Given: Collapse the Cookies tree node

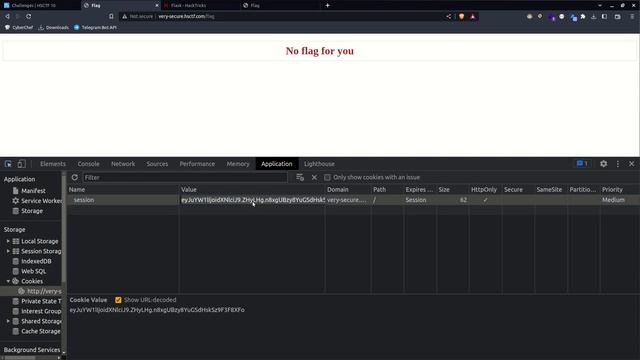Looking at the screenshot, I should click(8, 281).
